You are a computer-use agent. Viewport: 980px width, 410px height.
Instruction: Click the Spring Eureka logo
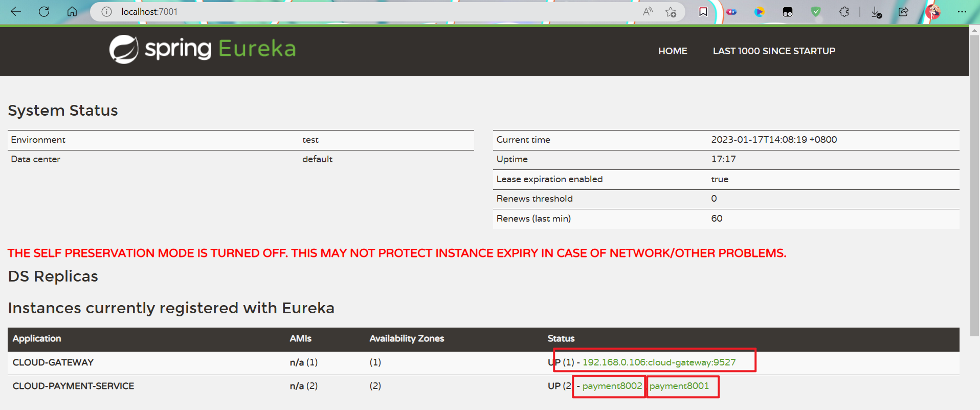pyautogui.click(x=203, y=49)
